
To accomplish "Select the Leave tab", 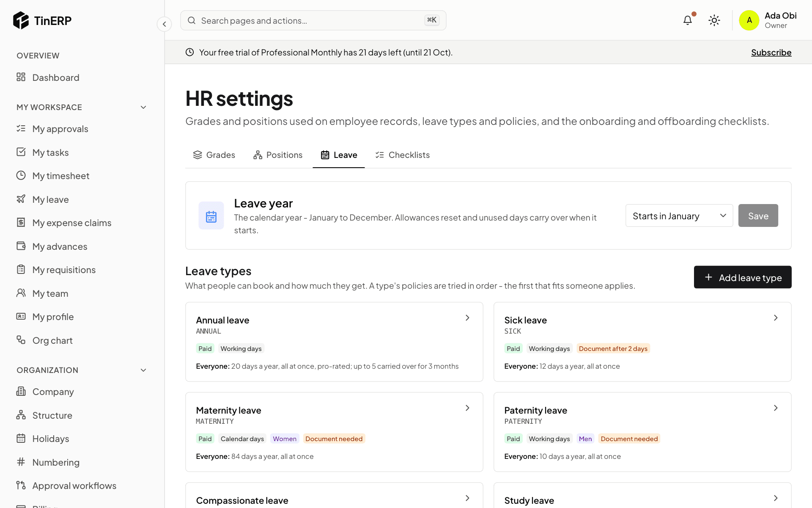I will click(339, 155).
